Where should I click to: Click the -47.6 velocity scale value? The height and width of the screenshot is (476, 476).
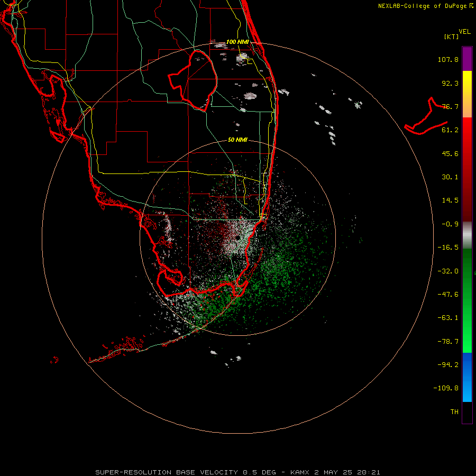448,295
